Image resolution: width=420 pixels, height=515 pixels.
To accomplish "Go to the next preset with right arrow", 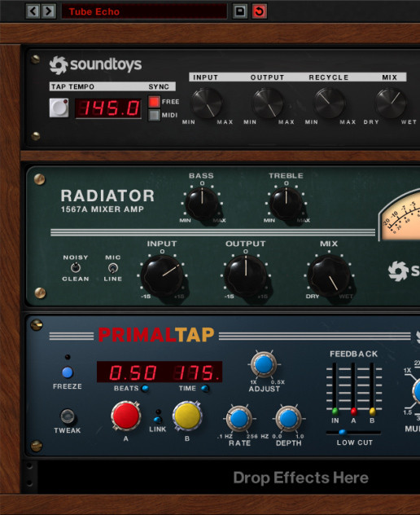I will pyautogui.click(x=49, y=11).
